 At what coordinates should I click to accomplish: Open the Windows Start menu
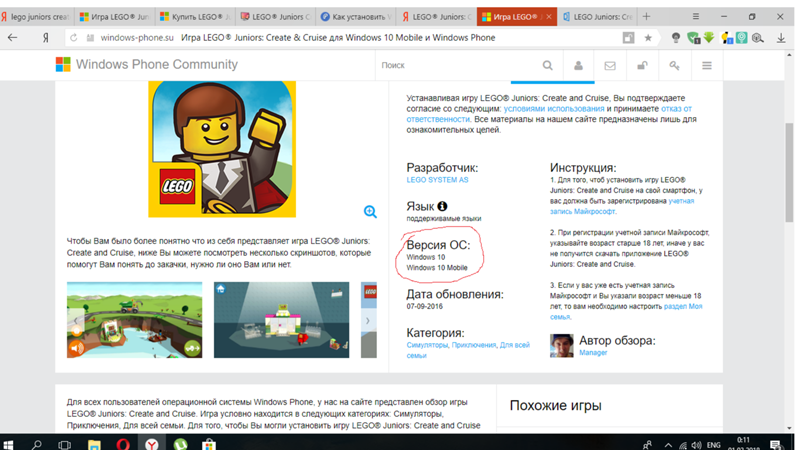tap(8, 444)
